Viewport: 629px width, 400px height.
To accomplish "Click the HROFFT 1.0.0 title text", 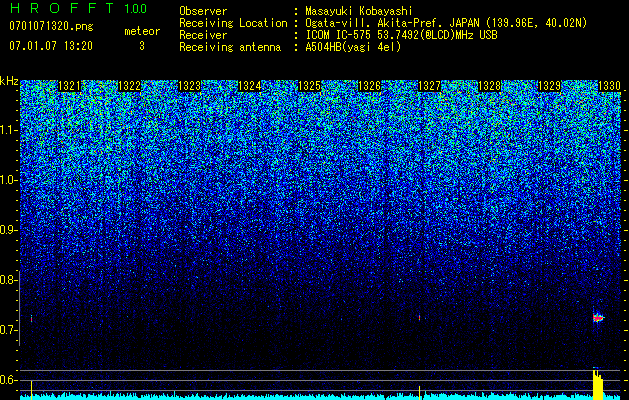I will coord(79,8).
